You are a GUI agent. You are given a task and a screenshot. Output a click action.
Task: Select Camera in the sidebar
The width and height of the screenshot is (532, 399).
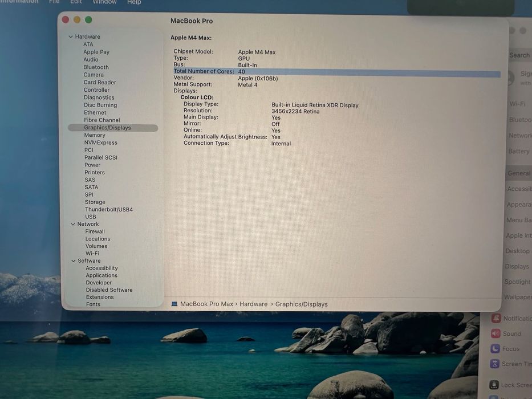[x=94, y=75]
